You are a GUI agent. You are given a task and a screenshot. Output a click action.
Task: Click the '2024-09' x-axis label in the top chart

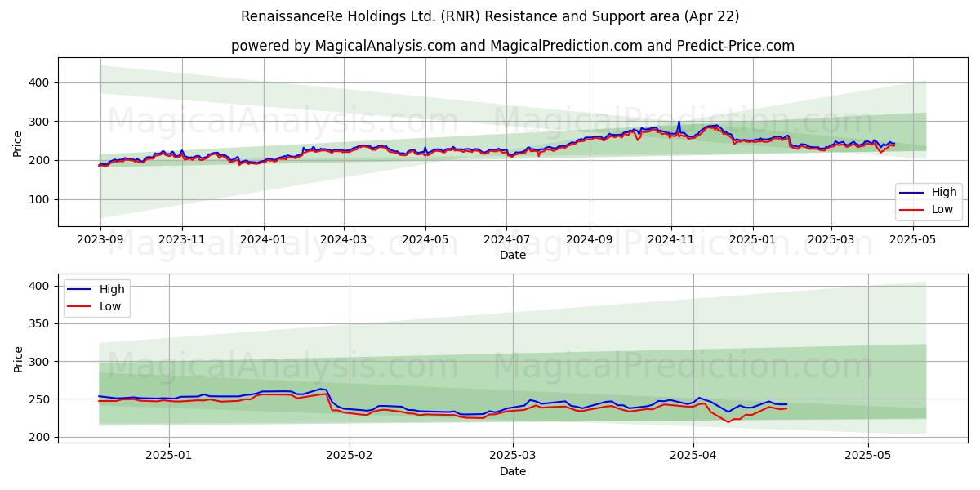(589, 240)
